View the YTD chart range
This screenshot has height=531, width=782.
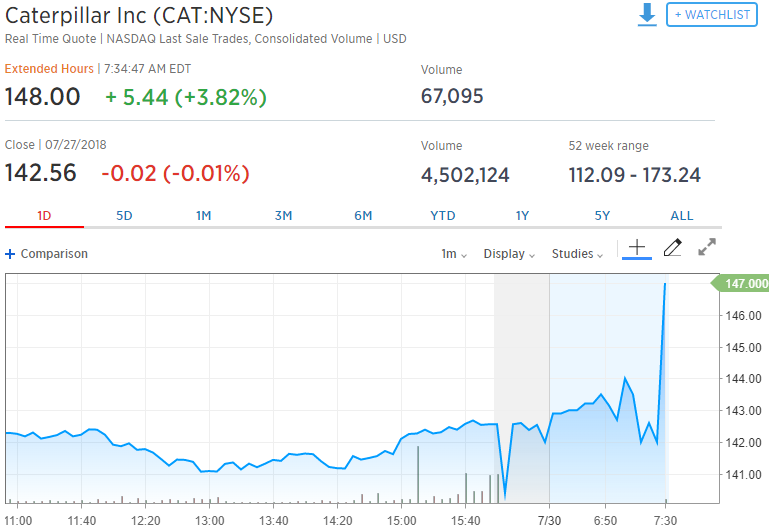[442, 215]
